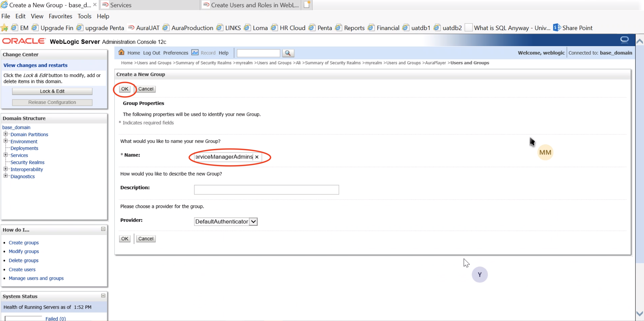Open the Financial bookmark
Viewport: 644px width, 321px height.
coord(384,28)
